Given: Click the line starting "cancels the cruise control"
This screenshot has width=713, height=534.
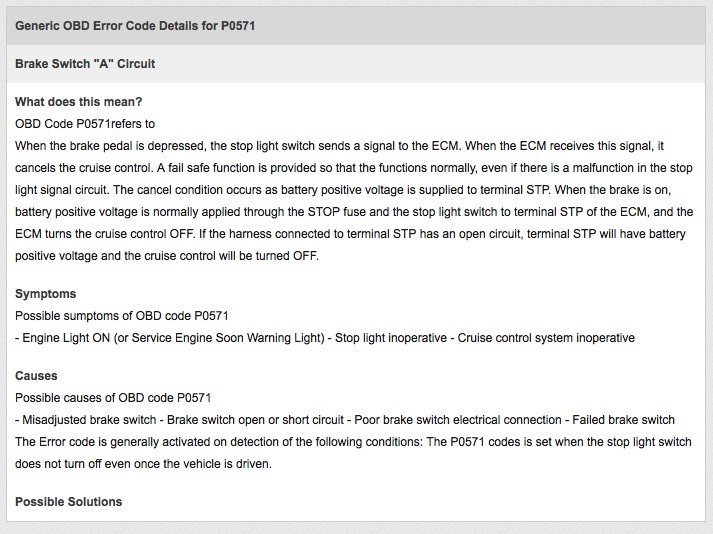Looking at the screenshot, I should pos(354,168).
